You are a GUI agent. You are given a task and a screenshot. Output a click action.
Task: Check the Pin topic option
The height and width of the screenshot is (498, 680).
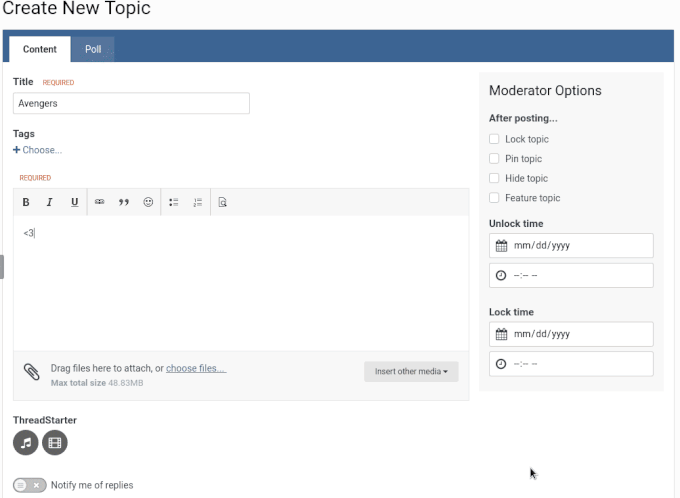[494, 159]
